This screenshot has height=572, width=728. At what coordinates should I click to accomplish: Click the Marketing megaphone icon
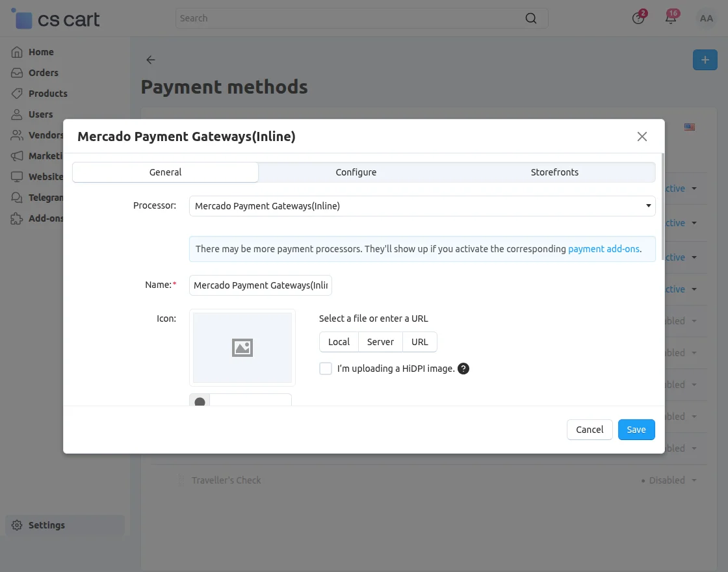pos(17,156)
